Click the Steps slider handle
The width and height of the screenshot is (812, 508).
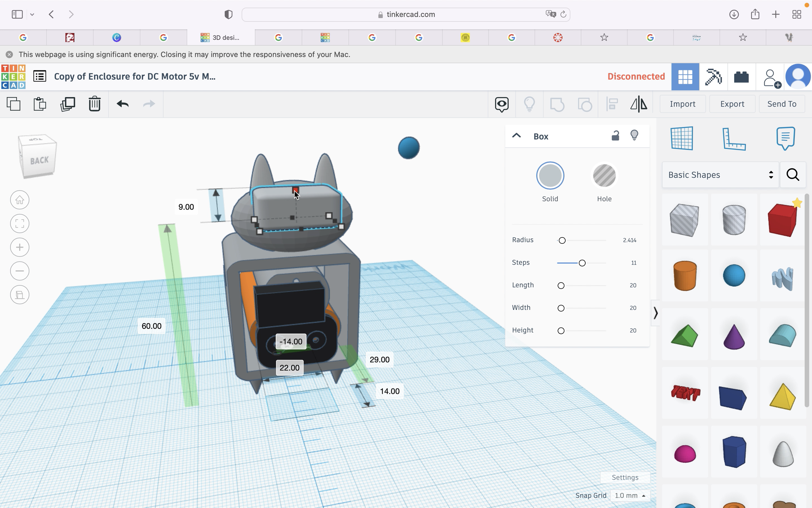582,263
